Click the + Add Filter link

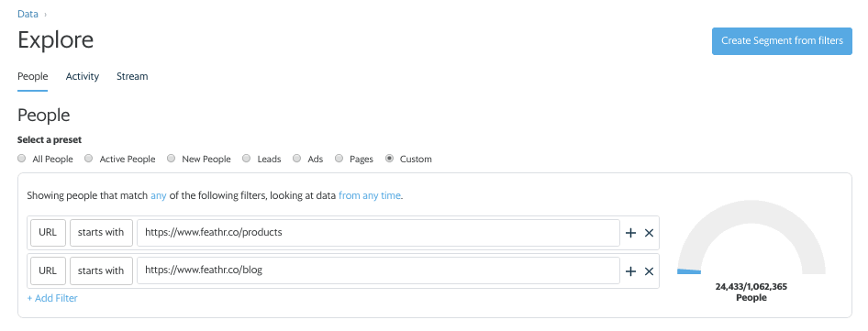tap(52, 298)
